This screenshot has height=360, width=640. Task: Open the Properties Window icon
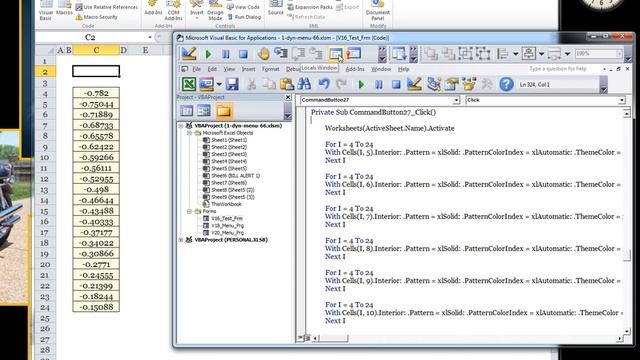(451, 84)
